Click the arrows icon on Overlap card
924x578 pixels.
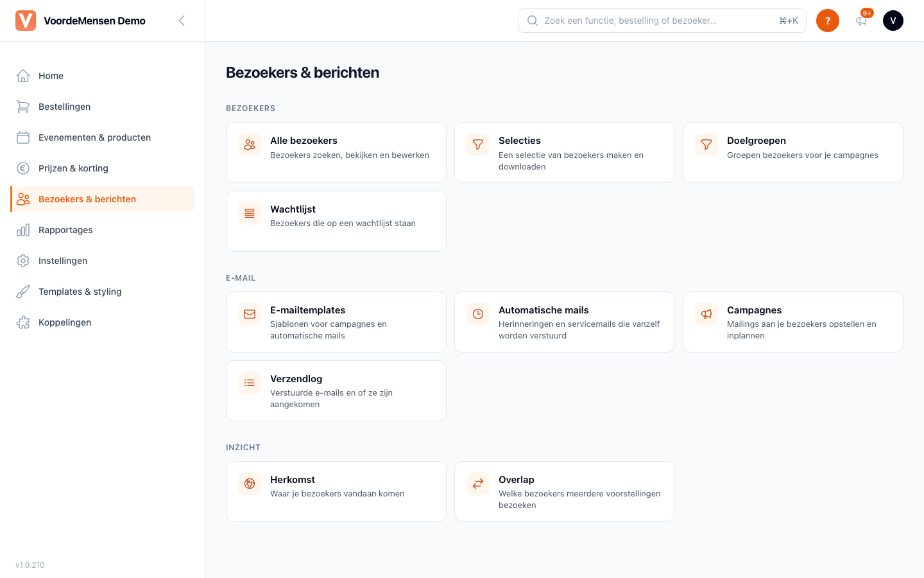coord(478,484)
